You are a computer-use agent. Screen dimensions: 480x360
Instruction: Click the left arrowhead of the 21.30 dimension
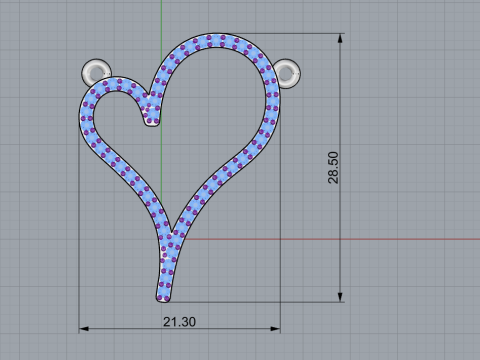pos(84,329)
